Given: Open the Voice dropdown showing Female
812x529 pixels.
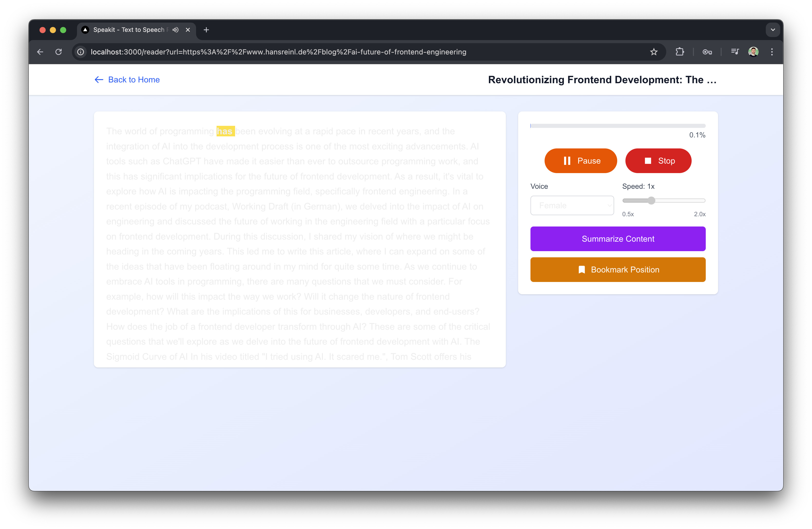Looking at the screenshot, I should pos(572,205).
